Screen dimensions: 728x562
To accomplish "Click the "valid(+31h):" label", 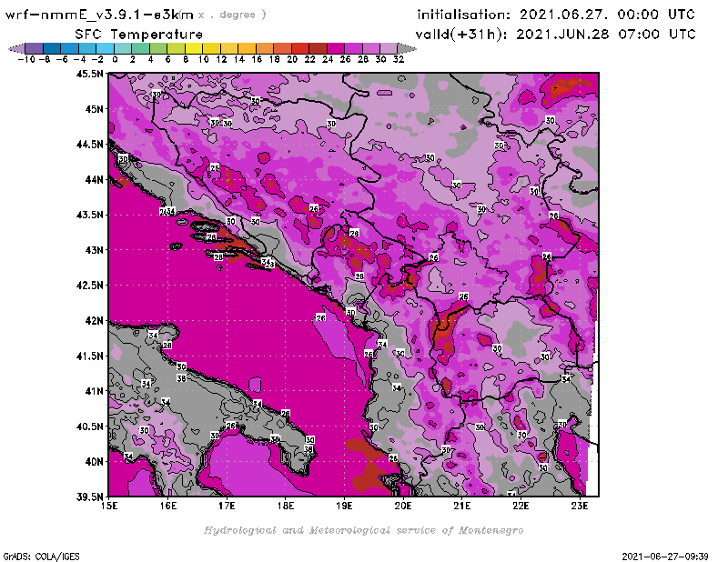I will click(x=461, y=35).
